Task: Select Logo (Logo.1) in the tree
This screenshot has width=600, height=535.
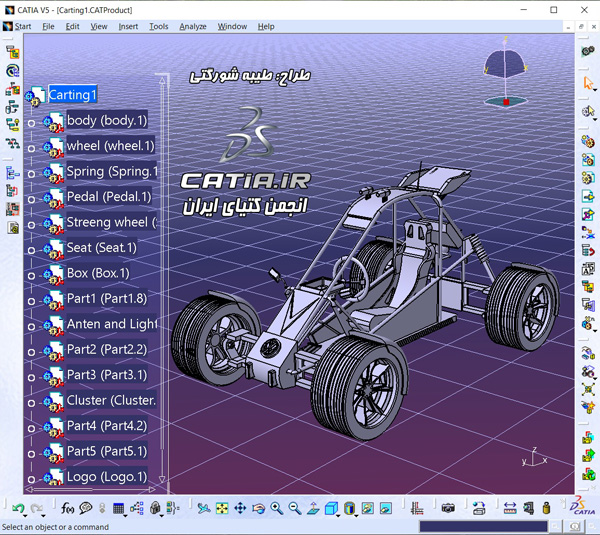Action: pos(107,477)
